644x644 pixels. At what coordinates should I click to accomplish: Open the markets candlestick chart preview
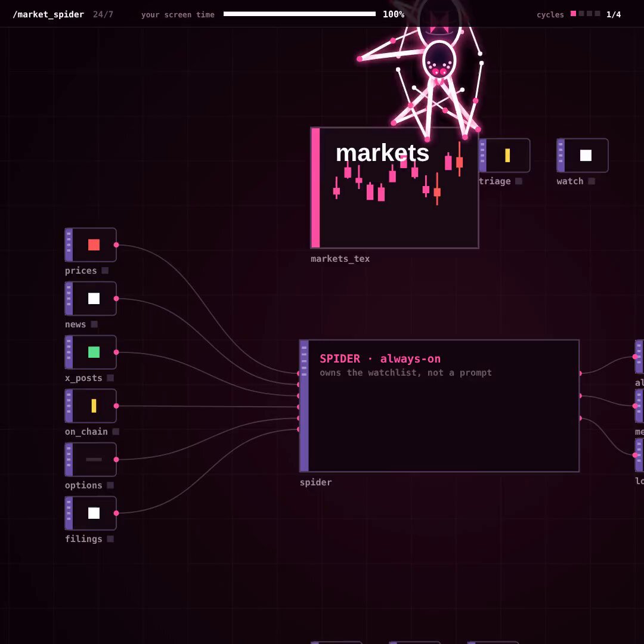coord(395,188)
